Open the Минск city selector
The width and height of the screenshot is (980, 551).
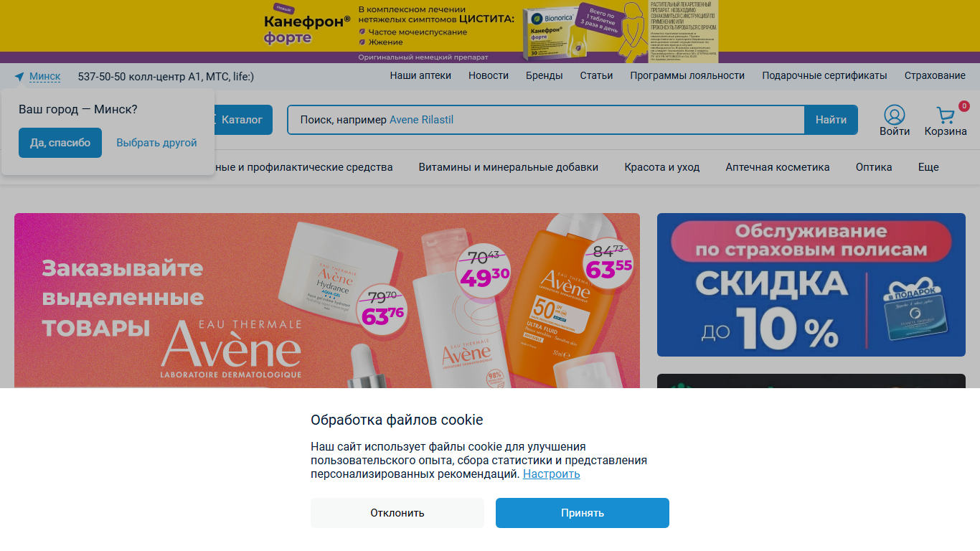(44, 76)
